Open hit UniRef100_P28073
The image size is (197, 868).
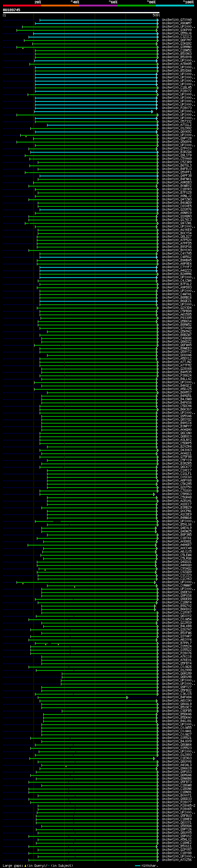tap(177, 108)
